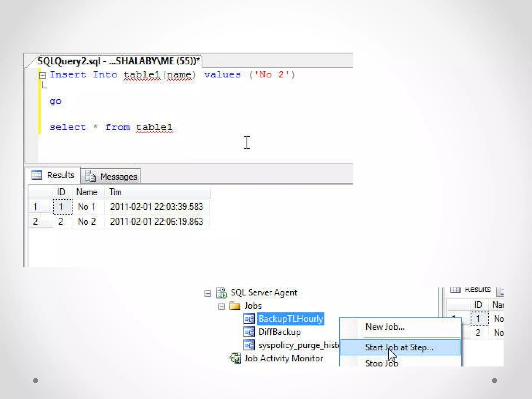532x399 pixels.
Task: Click the Job Activity Monitor icon
Action: point(235,358)
